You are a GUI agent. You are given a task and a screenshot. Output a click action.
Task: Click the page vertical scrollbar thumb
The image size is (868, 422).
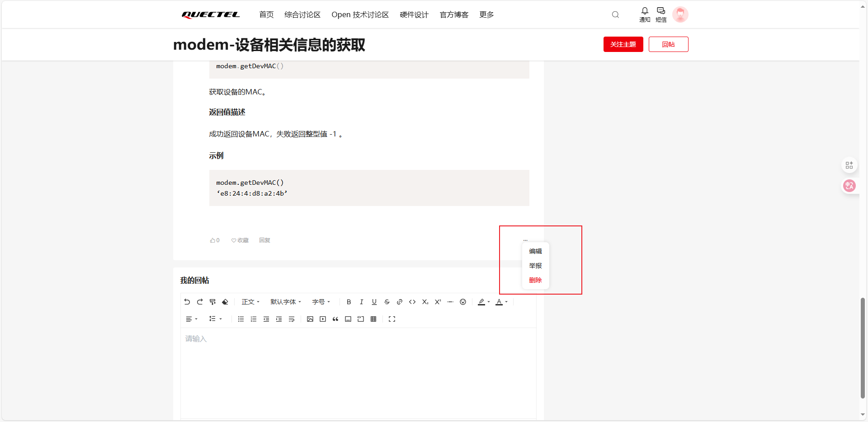pyautogui.click(x=863, y=348)
